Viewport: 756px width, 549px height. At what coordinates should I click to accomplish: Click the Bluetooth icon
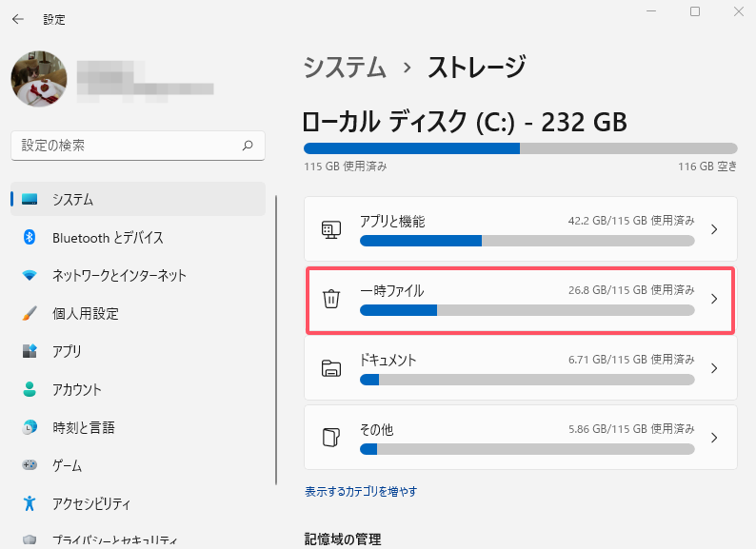(30, 237)
